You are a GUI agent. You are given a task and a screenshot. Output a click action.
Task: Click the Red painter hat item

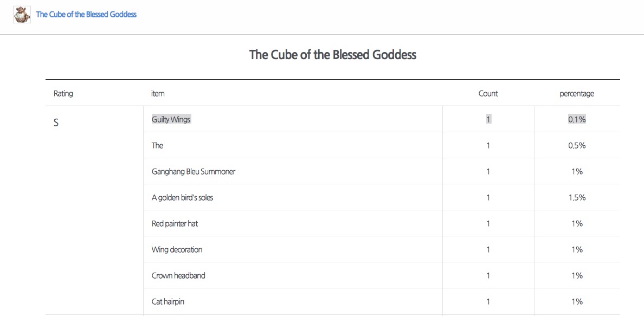point(175,224)
